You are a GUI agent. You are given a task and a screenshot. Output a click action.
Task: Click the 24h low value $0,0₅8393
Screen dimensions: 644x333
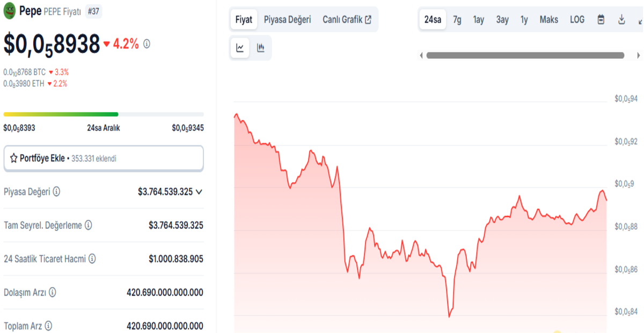point(19,128)
